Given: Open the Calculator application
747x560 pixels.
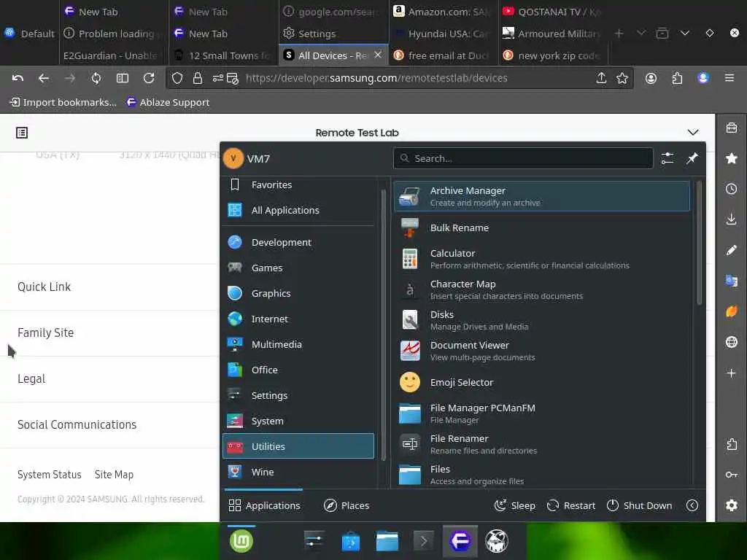Looking at the screenshot, I should (x=542, y=259).
